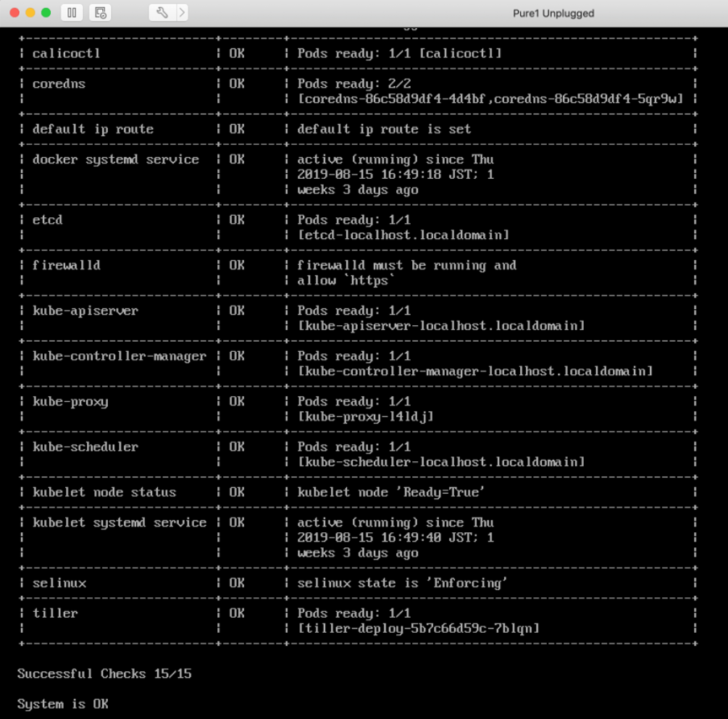Click OK status in selinux row
728x719 pixels.
pos(237,583)
